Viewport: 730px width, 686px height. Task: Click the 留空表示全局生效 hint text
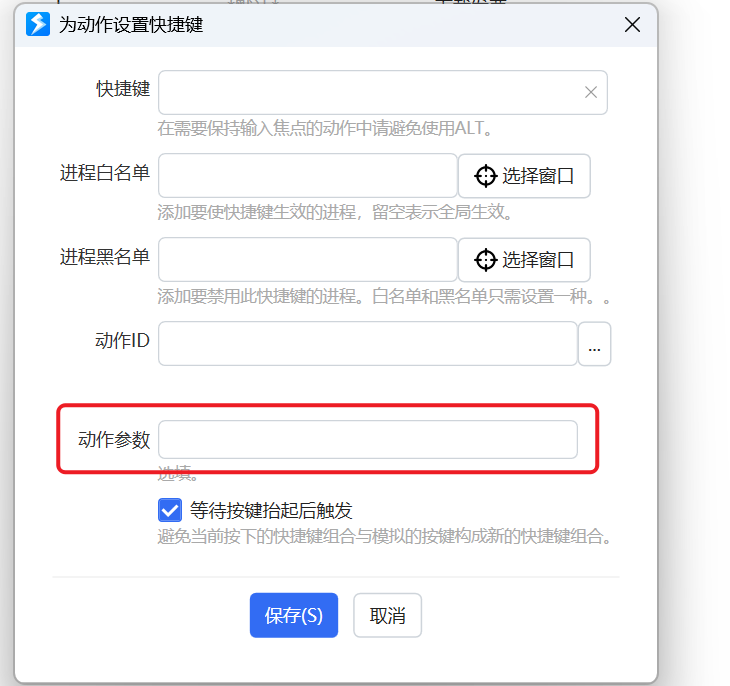(x=442, y=212)
